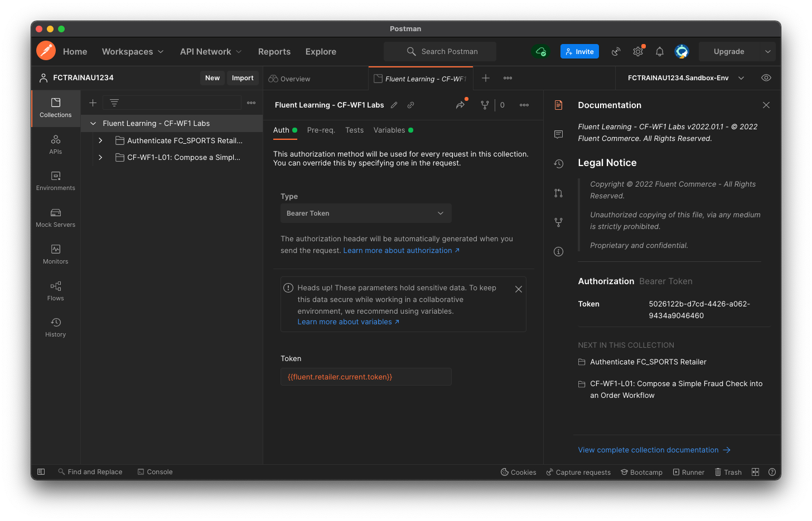Toggle environment quick look eye icon
The image size is (812, 521).
click(x=766, y=78)
